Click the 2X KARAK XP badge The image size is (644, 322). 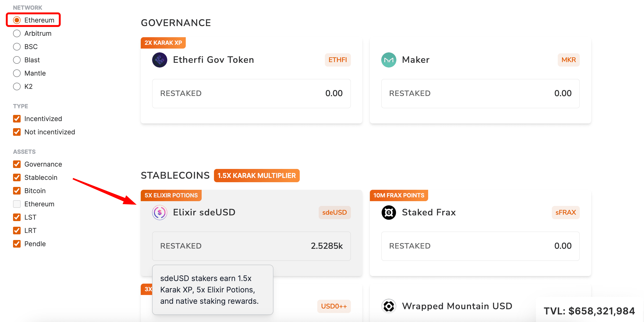point(163,43)
